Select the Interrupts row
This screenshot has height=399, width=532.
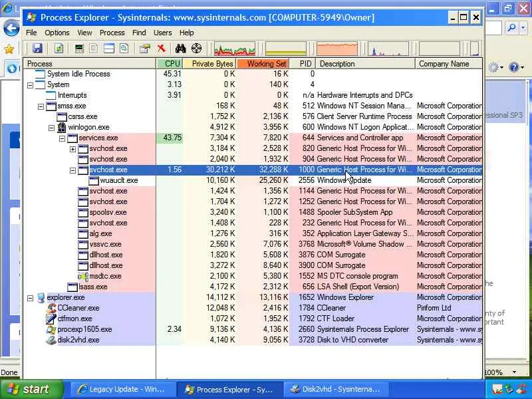pyautogui.click(x=253, y=95)
